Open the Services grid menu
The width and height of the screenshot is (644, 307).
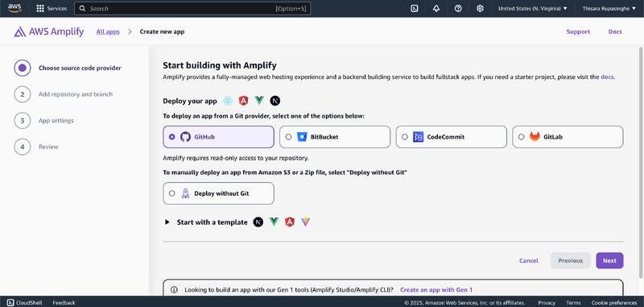pos(40,8)
